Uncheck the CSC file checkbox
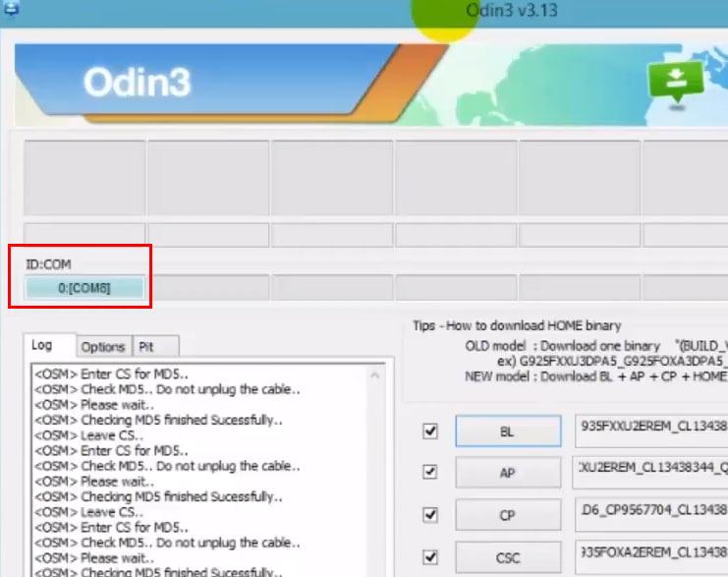Screen dimensions: 728x577 [430, 557]
